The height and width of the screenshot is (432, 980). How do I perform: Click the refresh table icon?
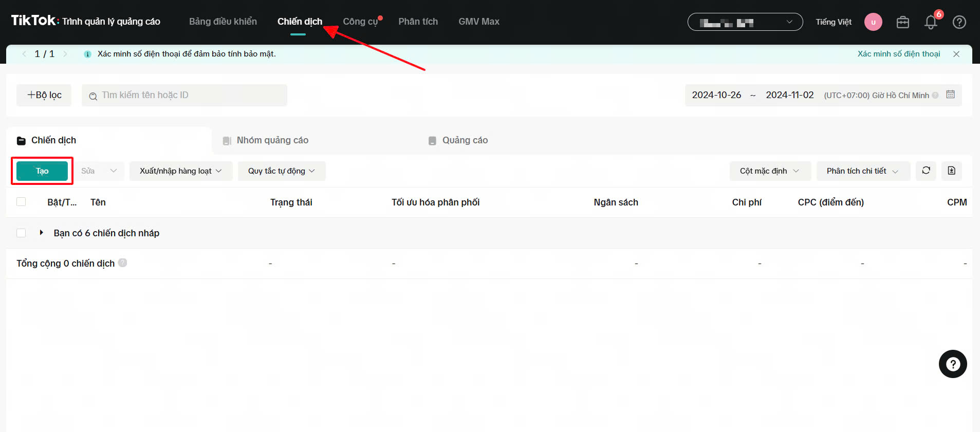coord(926,171)
